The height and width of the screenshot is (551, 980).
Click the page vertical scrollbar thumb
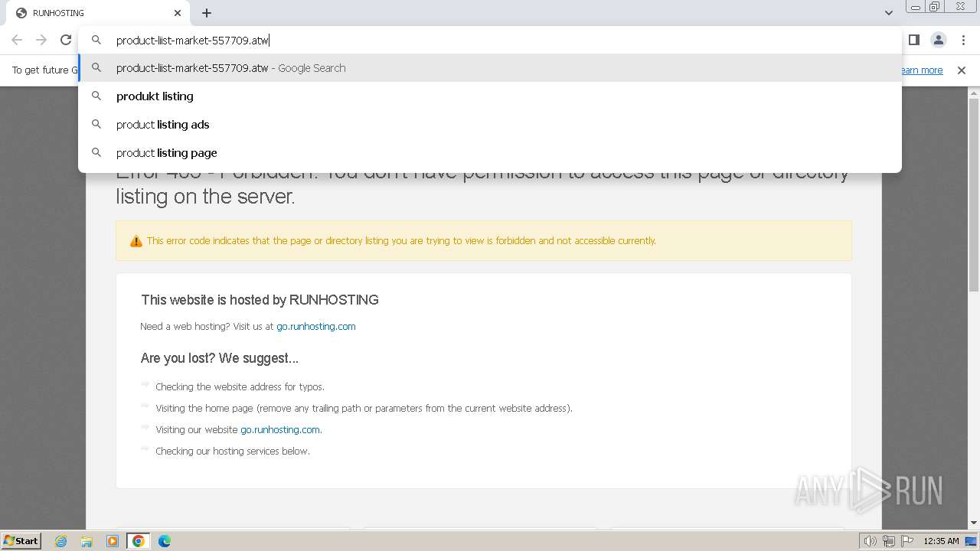click(974, 195)
